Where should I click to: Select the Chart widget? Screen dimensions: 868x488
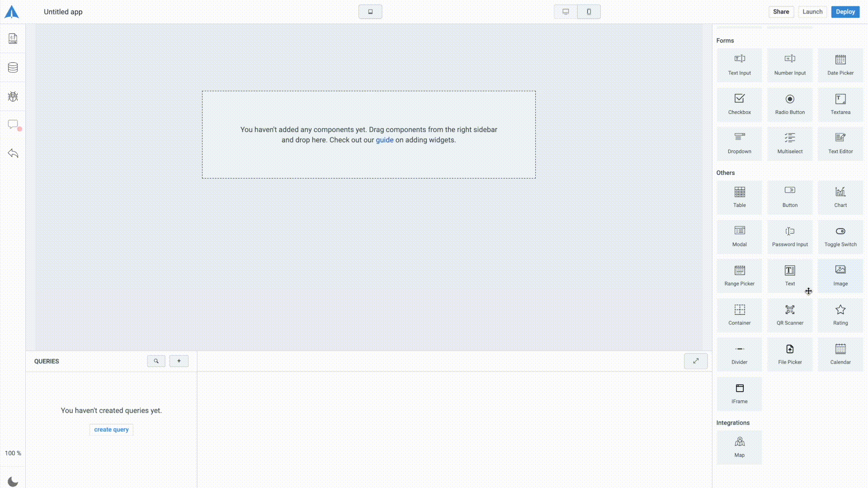[x=840, y=197]
